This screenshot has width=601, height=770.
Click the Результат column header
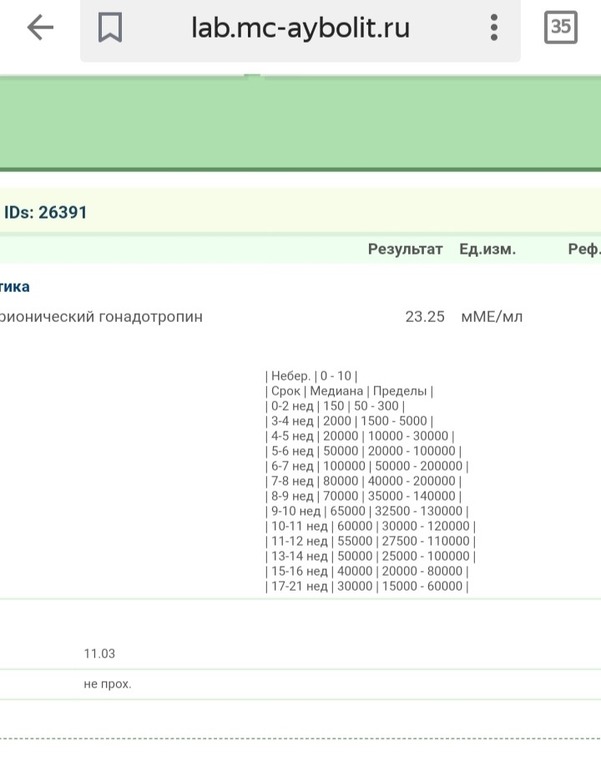[x=405, y=249]
